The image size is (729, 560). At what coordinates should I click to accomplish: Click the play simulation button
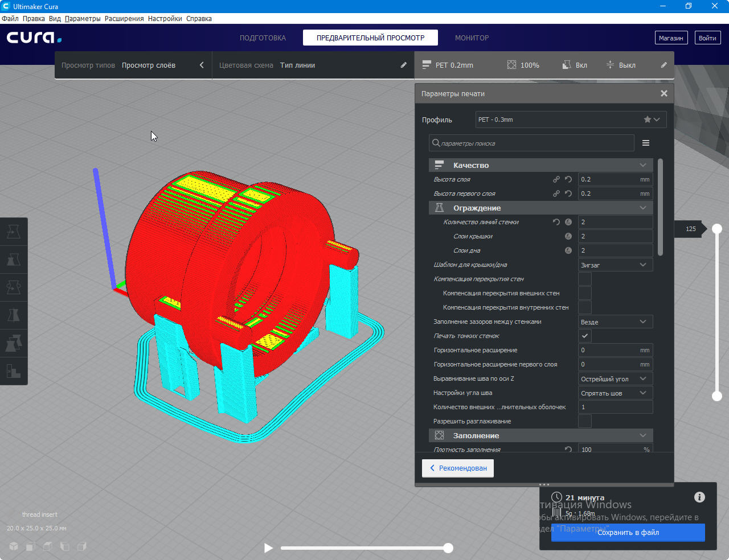[268, 548]
